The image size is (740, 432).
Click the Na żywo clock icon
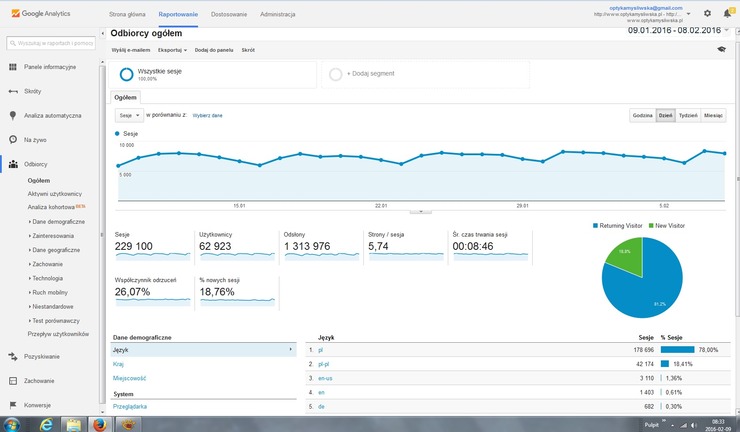(13, 139)
